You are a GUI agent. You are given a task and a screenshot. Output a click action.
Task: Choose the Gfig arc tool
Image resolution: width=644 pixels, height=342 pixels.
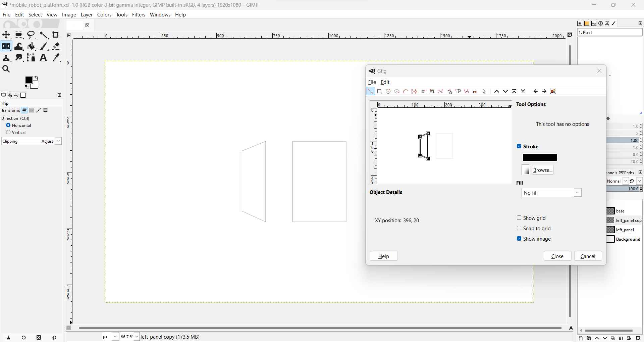click(406, 92)
